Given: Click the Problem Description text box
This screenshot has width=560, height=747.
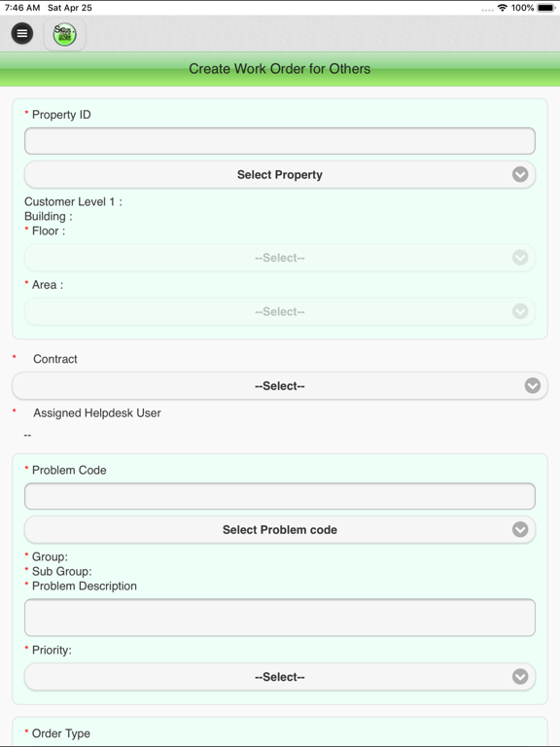Looking at the screenshot, I should click(x=280, y=618).
